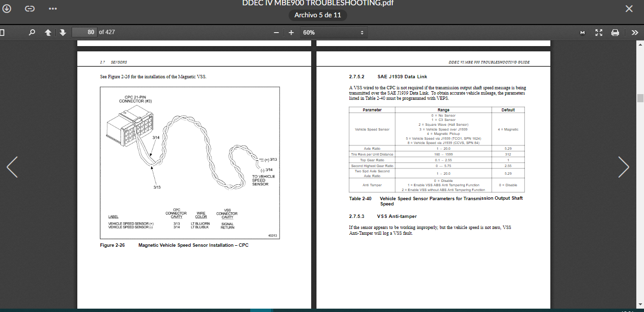Click the 'Second Highest Gear Ratio' cell
This screenshot has width=644, height=312.
[x=372, y=166]
